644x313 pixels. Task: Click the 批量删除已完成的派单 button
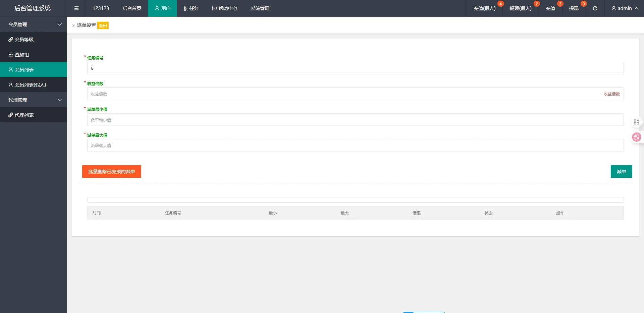click(x=111, y=172)
